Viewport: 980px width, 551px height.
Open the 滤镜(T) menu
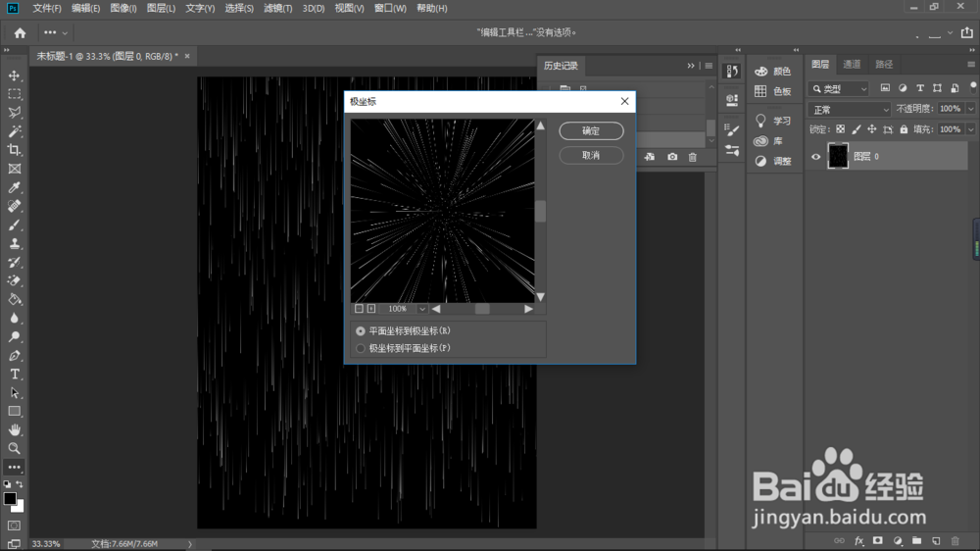277,8
